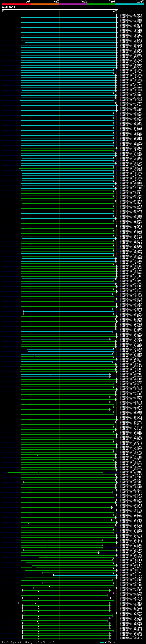Open the UniRef100_P12881 hit
Image resolution: width=146 pixels, height=644 pixels.
point(131,188)
